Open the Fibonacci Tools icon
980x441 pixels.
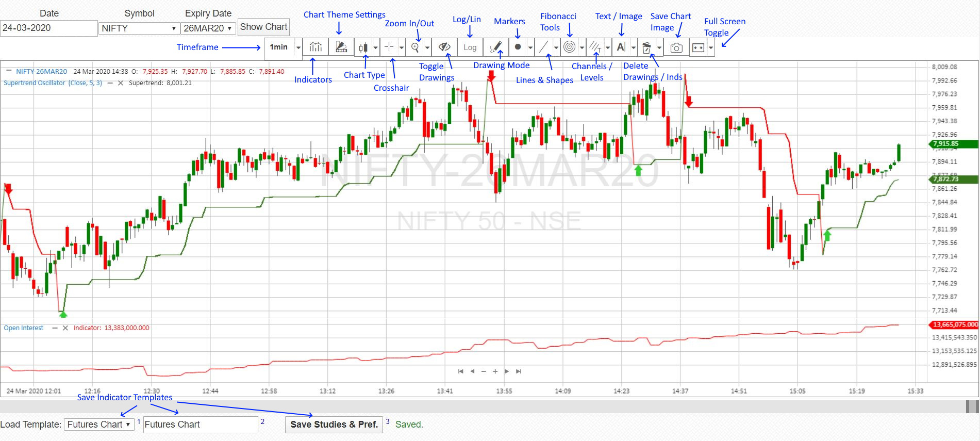569,47
